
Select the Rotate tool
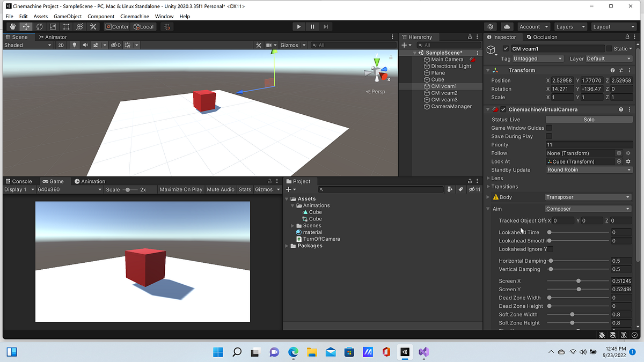tap(39, 26)
